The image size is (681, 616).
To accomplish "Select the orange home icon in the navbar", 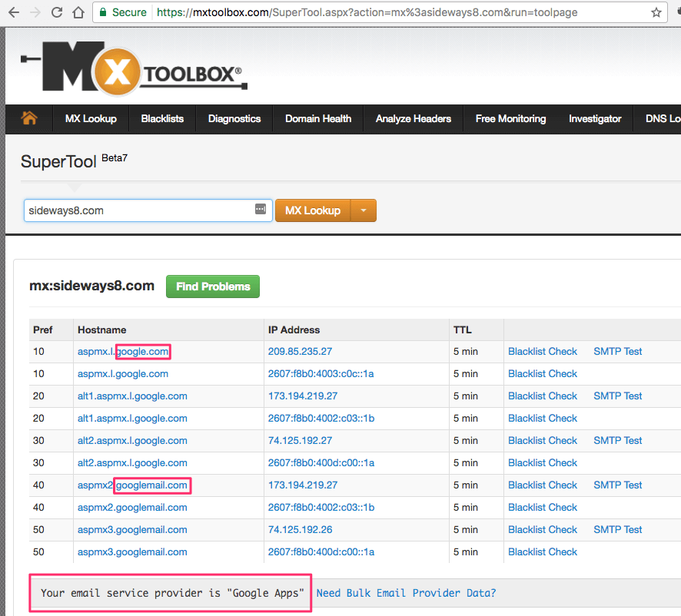I will coord(28,118).
